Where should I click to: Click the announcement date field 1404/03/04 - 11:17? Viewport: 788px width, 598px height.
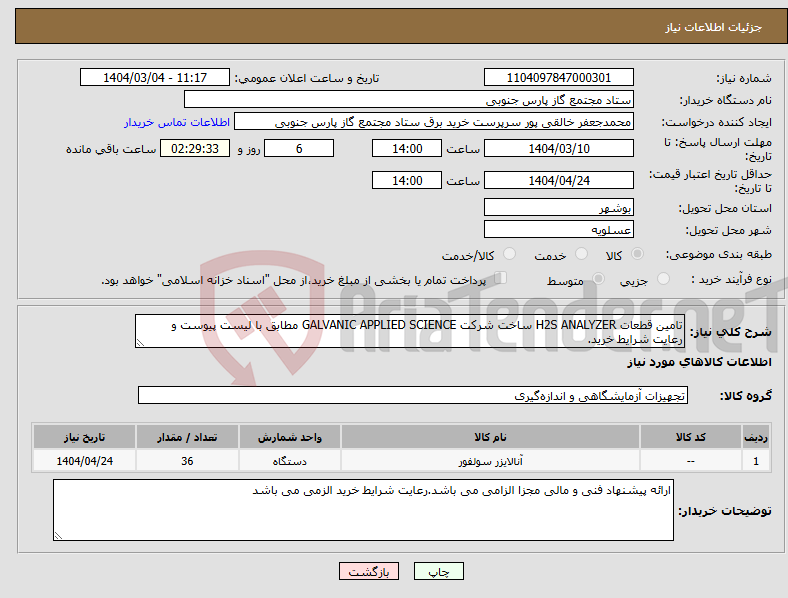[155, 77]
